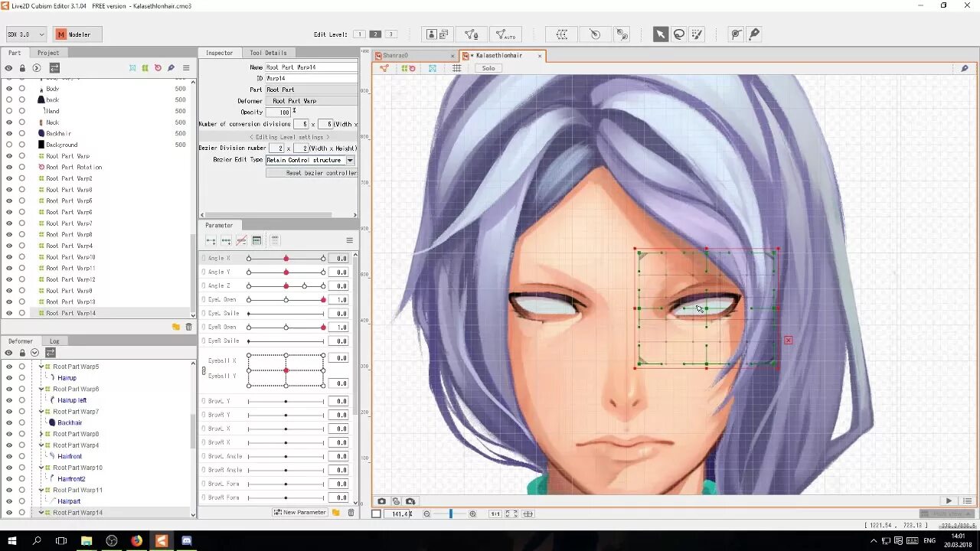The width and height of the screenshot is (980, 551).
Task: Open the SDK 3.0 version dropdown
Action: (x=26, y=34)
